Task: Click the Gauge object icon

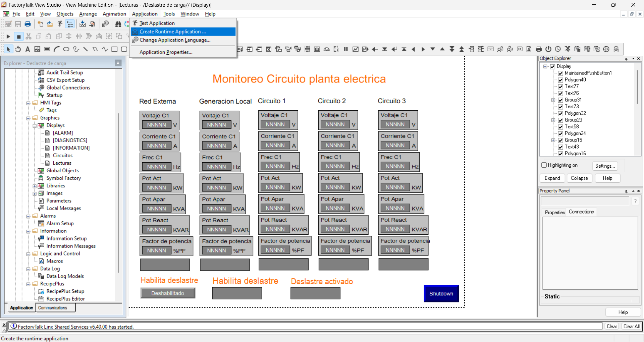Action: click(x=327, y=49)
